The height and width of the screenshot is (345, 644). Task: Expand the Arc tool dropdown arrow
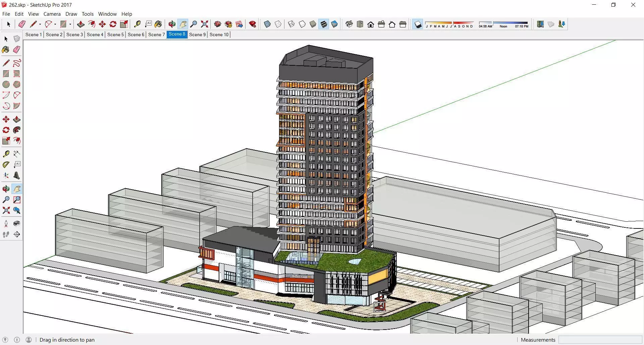tap(55, 24)
